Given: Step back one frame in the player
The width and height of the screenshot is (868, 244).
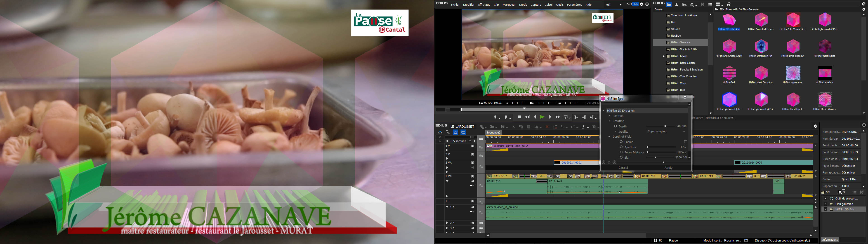Looking at the screenshot, I should coord(535,117).
